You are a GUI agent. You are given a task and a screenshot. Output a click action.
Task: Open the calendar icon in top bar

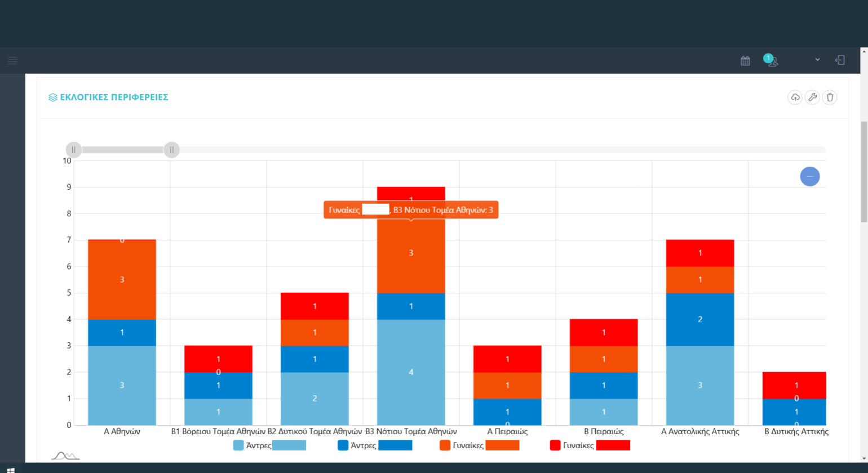pos(745,61)
